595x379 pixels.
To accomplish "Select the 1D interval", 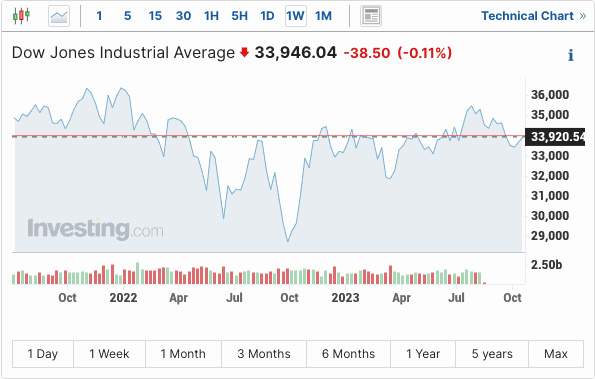I will pos(267,16).
